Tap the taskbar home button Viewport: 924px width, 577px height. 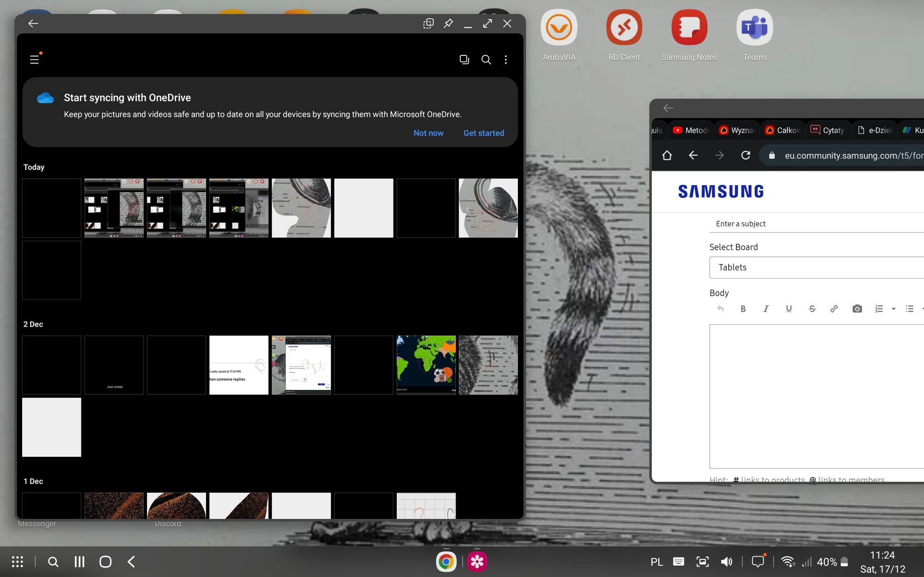105,562
